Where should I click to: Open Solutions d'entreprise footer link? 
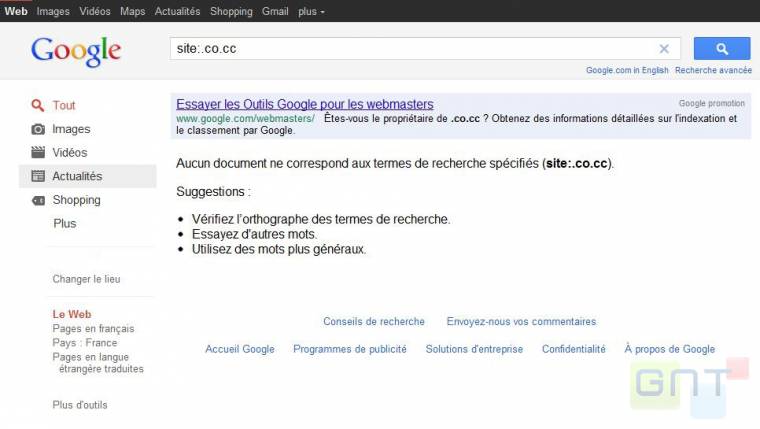(x=474, y=349)
